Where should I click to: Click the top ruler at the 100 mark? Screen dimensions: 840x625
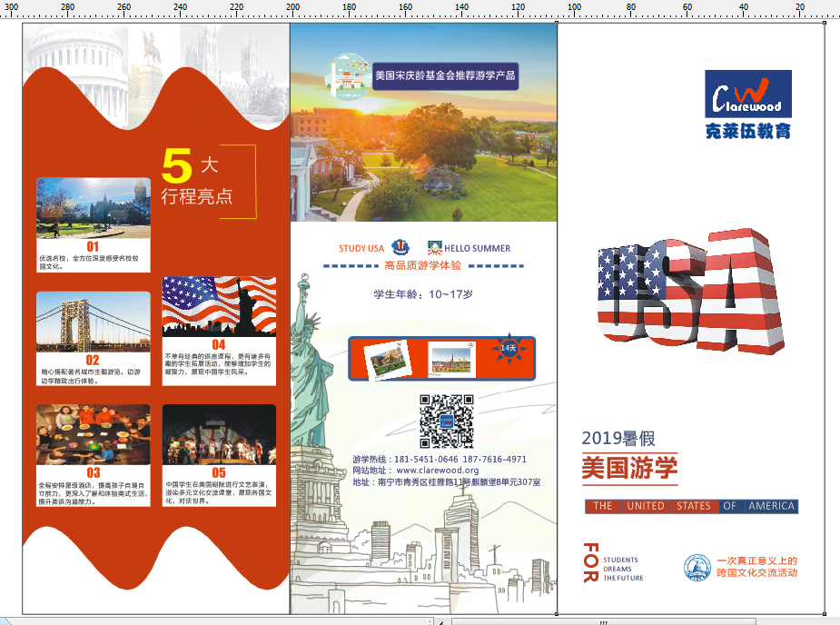tap(574, 8)
